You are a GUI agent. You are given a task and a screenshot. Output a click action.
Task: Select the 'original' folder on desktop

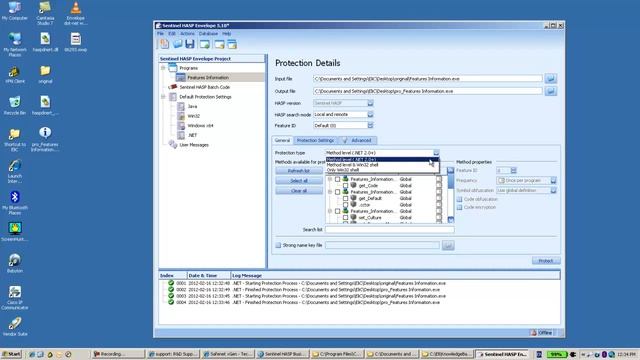pos(45,75)
